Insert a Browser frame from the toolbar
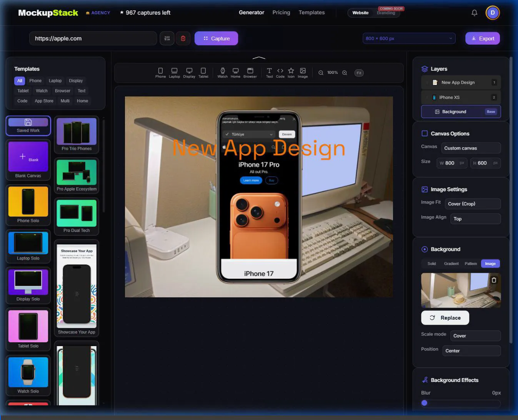This screenshot has height=420, width=518. point(250,73)
